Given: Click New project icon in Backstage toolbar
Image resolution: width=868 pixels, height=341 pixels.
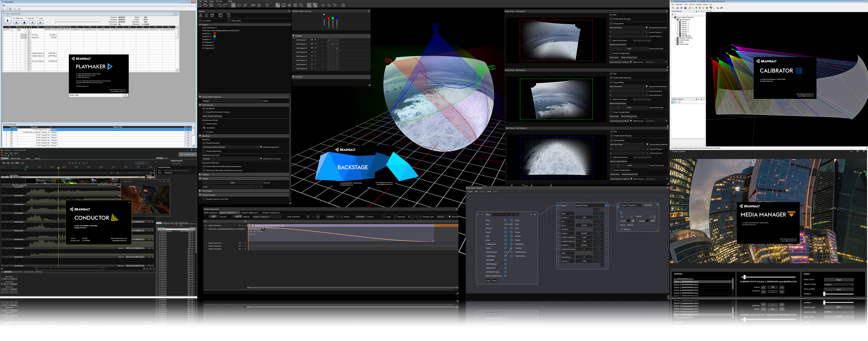Looking at the screenshot, I should (200, 5).
